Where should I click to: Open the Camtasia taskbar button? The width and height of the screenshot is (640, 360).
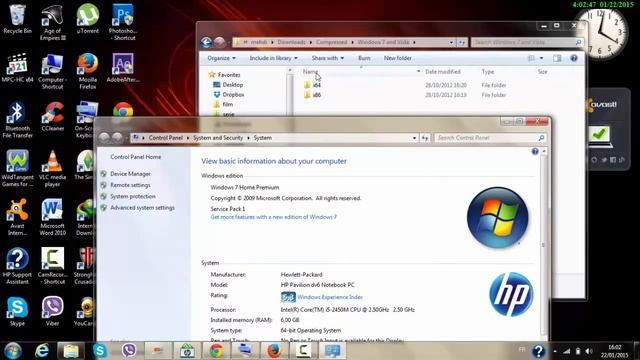tap(303, 351)
